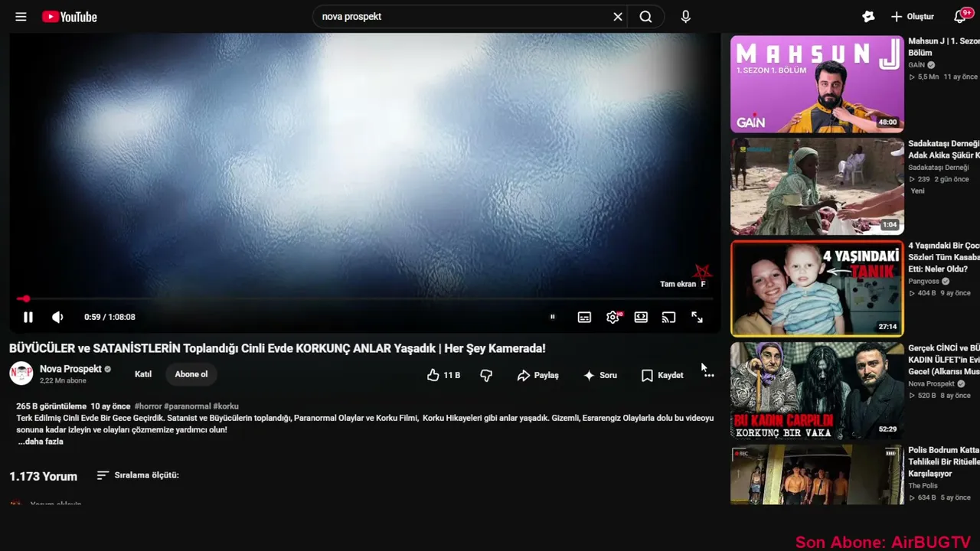Open the #paranormal hashtag

(188, 406)
